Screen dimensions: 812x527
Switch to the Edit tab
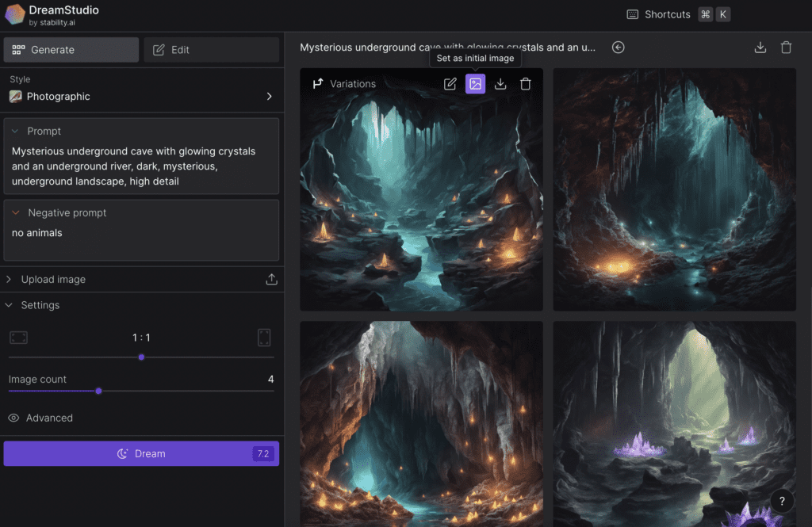click(211, 50)
